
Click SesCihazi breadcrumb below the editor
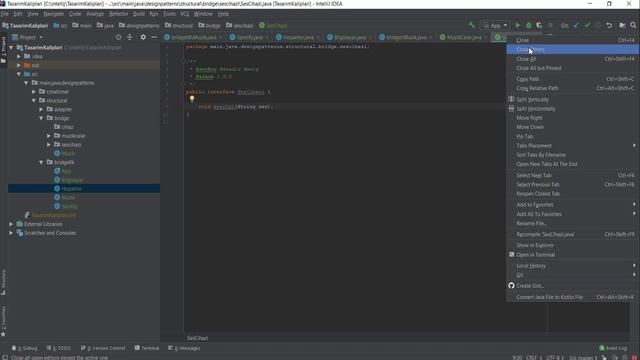point(198,338)
